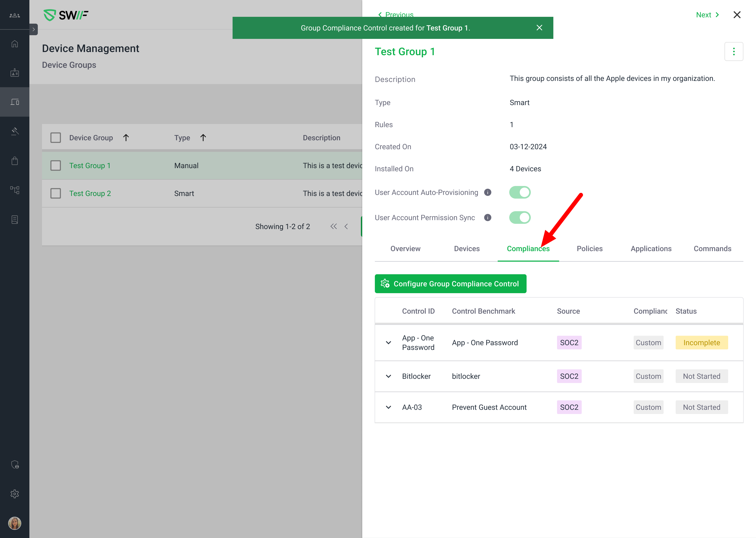
Task: Expand the Bitlocker control row
Action: click(388, 376)
